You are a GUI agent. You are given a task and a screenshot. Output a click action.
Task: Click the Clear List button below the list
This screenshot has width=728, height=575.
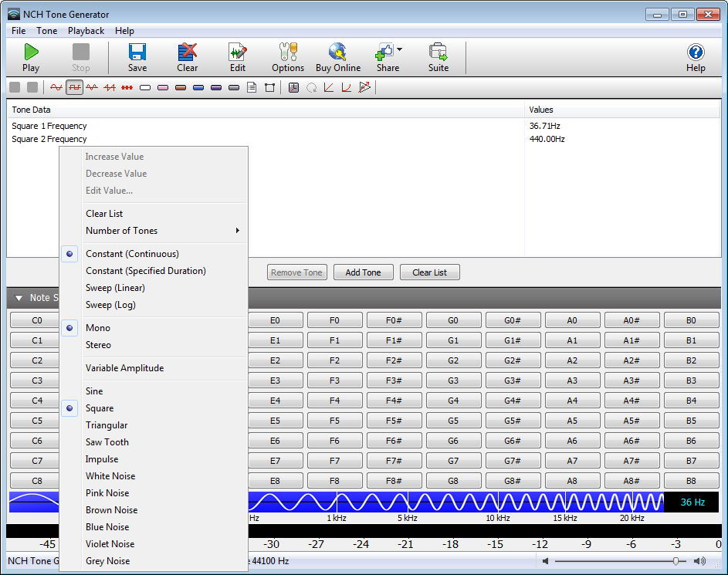tap(429, 272)
